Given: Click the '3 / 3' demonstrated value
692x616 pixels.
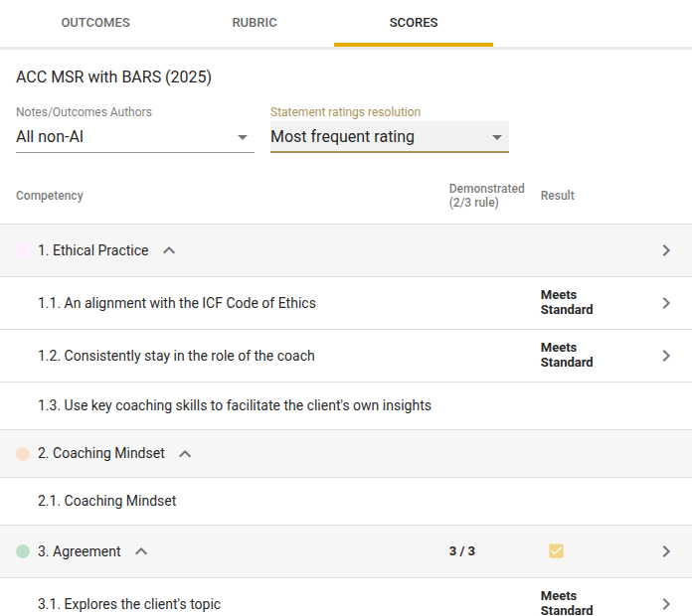Looking at the screenshot, I should click(462, 551).
